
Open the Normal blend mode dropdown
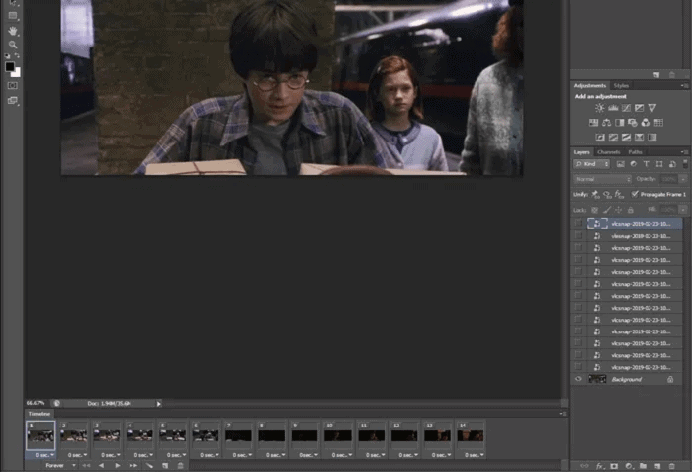(x=602, y=179)
